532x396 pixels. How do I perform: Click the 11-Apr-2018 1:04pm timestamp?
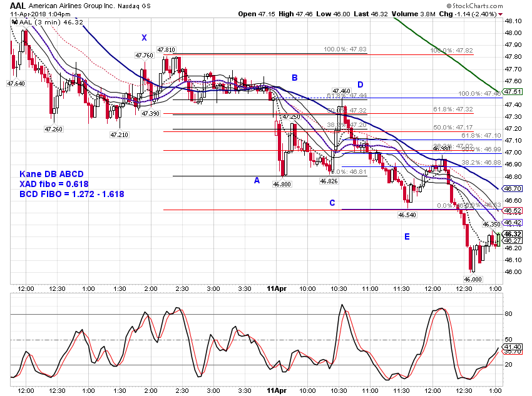(x=40, y=14)
